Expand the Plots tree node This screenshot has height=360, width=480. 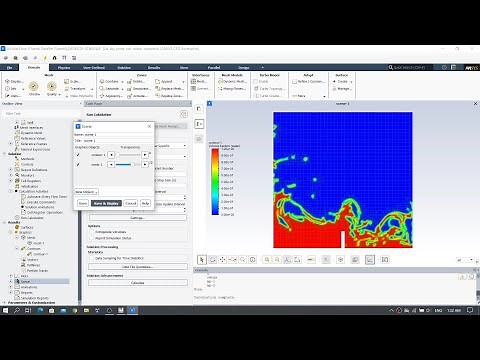[x=11, y=276]
